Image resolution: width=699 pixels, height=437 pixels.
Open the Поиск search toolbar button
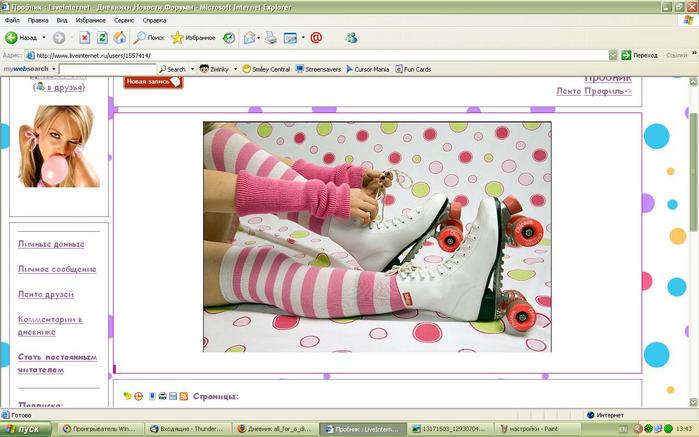click(149, 38)
